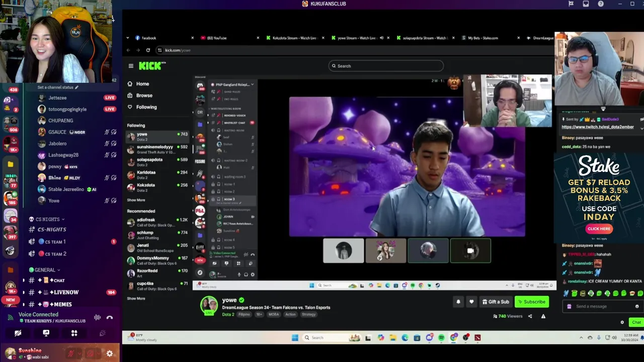Screen dimensions: 644x362
Task: Open the twitch.tv link in chat
Action: coord(598,127)
